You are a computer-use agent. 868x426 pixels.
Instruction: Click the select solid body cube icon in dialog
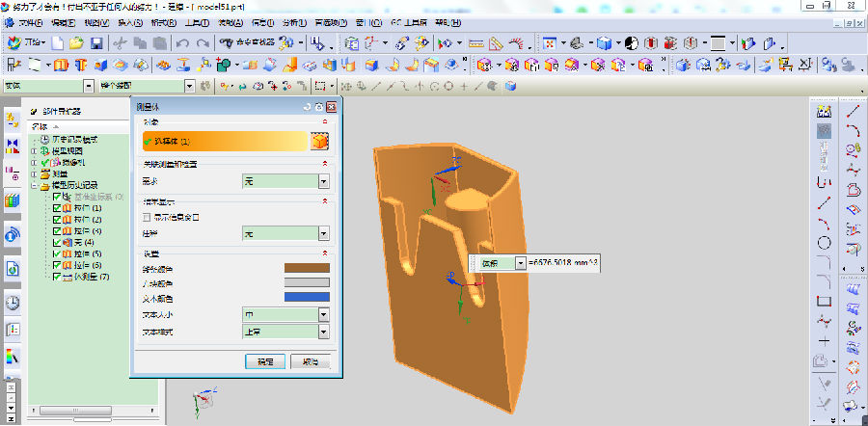319,142
